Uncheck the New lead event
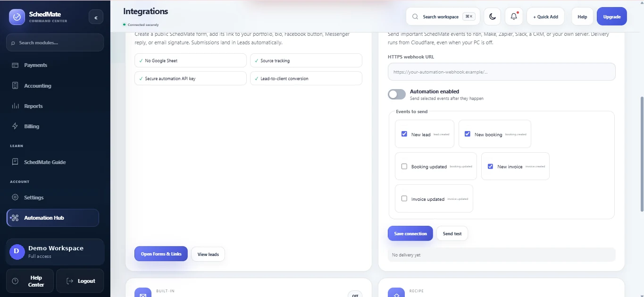644x297 pixels. pyautogui.click(x=404, y=134)
